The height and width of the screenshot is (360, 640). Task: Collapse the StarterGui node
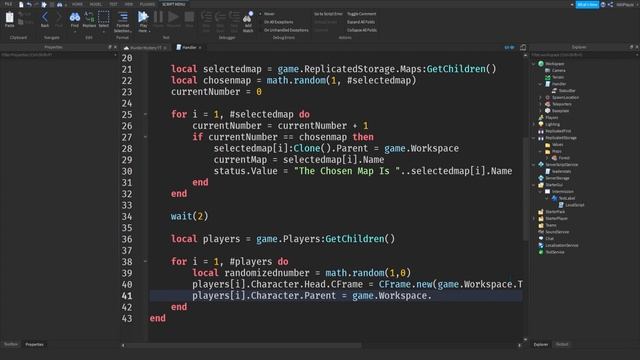(x=534, y=185)
